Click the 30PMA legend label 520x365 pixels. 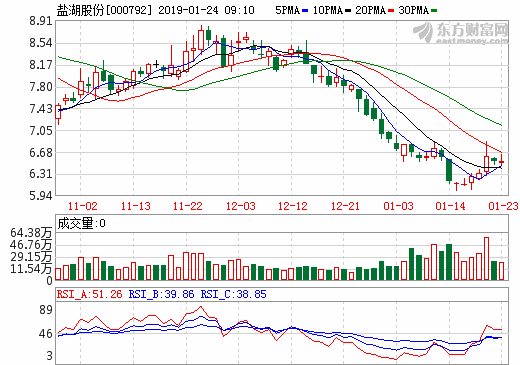pyautogui.click(x=413, y=10)
